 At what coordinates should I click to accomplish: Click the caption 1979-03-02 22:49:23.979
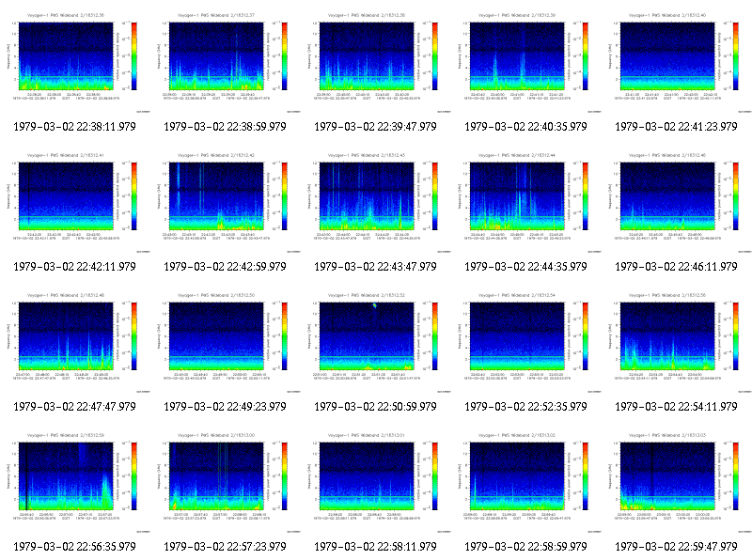(225, 407)
